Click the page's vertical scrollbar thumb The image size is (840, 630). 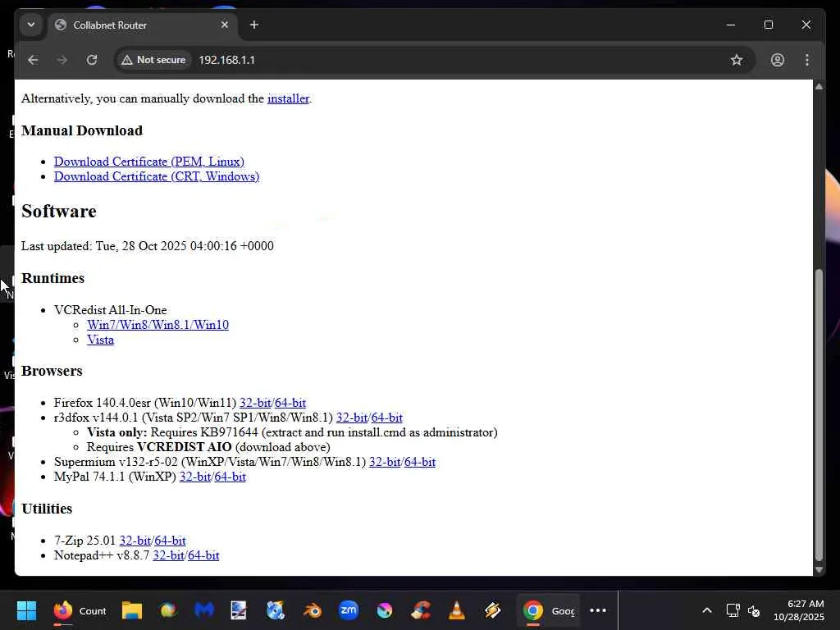pos(819,415)
